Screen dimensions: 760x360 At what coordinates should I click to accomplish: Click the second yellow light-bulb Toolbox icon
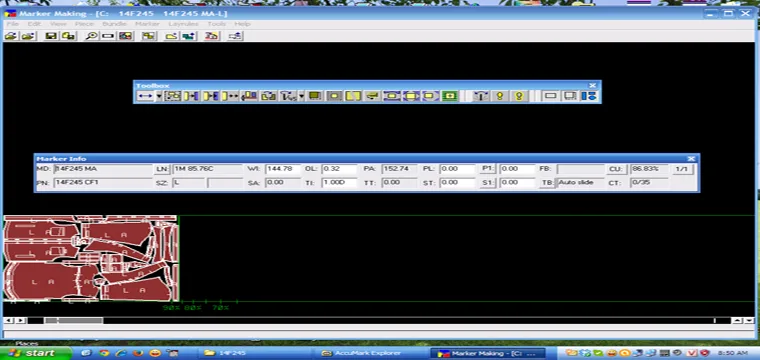(519, 96)
